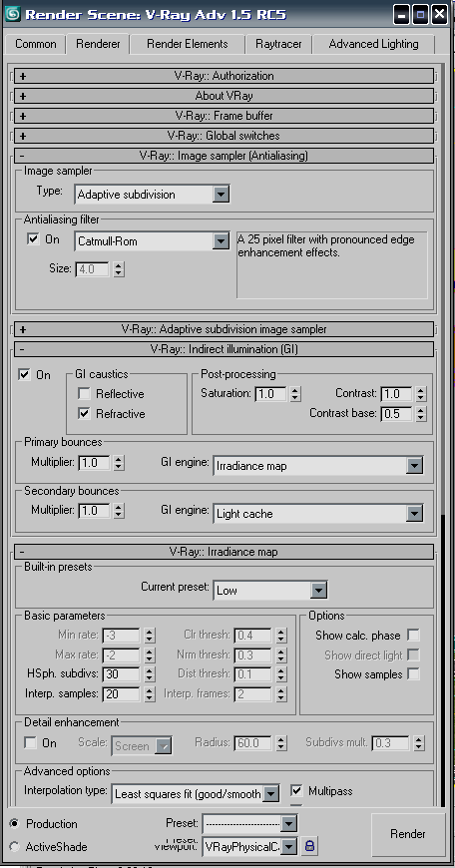Click the Contrast value field
Screen dimensions: 455x868
[x=397, y=394]
